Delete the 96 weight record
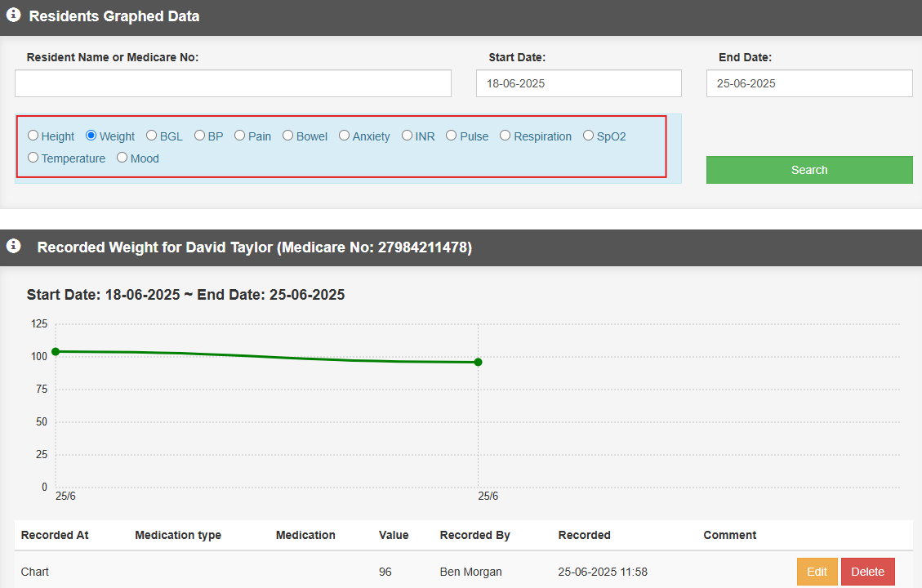Viewport: 922px width, 588px height. coord(867,572)
